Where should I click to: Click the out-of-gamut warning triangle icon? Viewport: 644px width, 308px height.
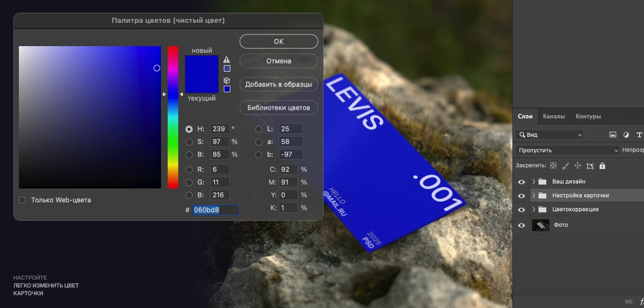pos(227,59)
